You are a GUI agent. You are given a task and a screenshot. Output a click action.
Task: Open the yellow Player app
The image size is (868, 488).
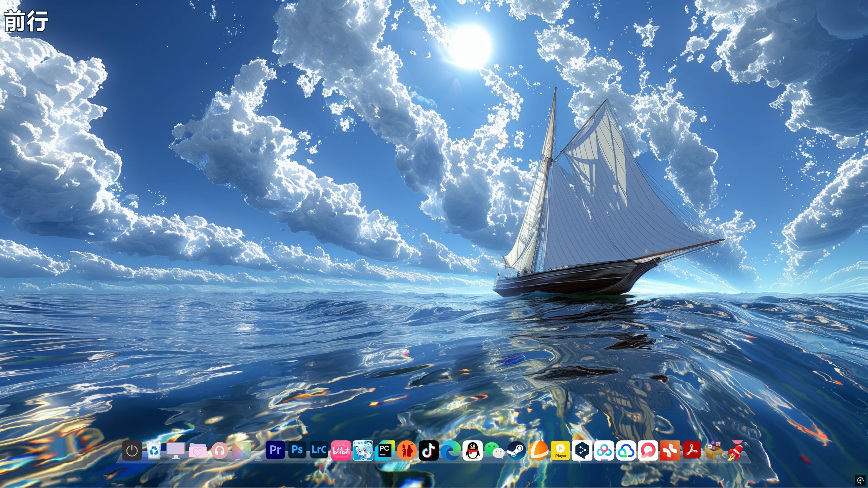[x=560, y=451]
